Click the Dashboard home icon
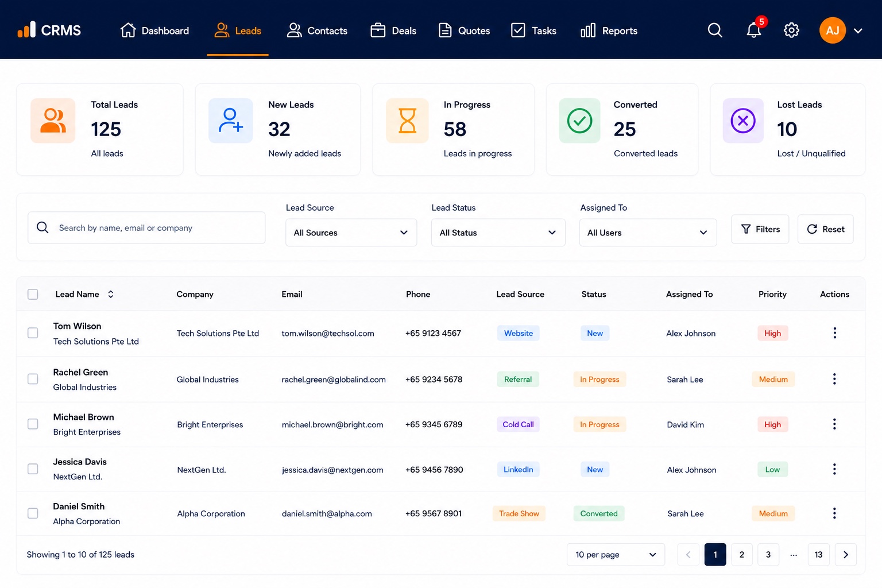The image size is (882, 588). click(x=128, y=30)
